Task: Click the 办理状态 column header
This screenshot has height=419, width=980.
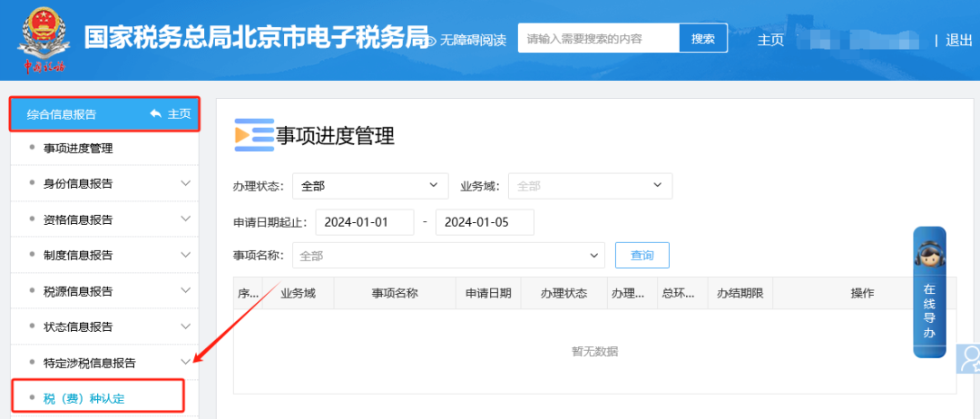Action: (x=563, y=293)
